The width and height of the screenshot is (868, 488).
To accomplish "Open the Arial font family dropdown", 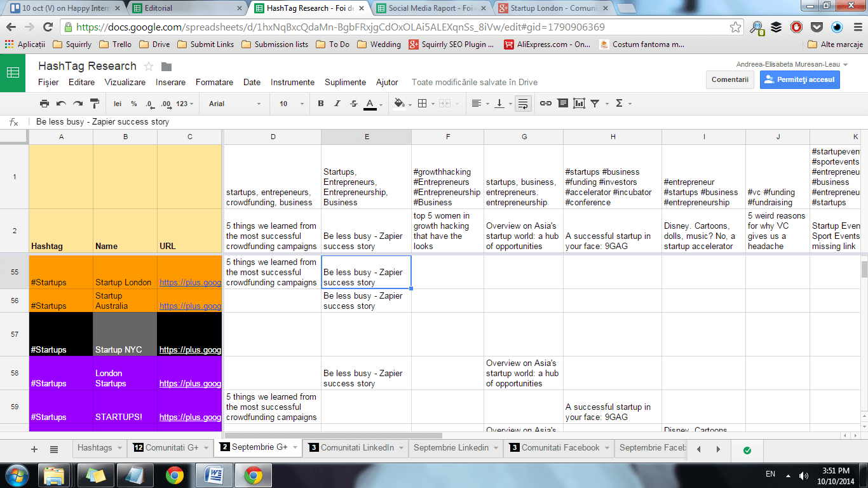I will 234,104.
